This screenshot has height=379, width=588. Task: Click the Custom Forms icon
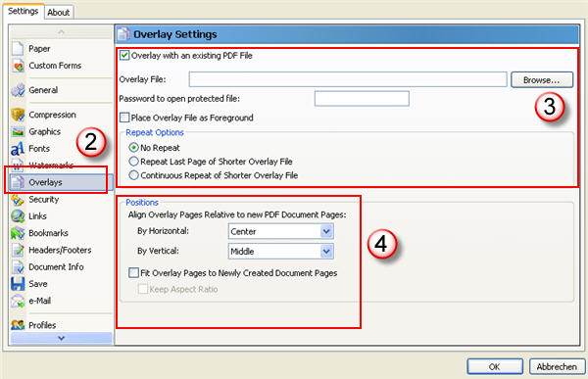18,66
